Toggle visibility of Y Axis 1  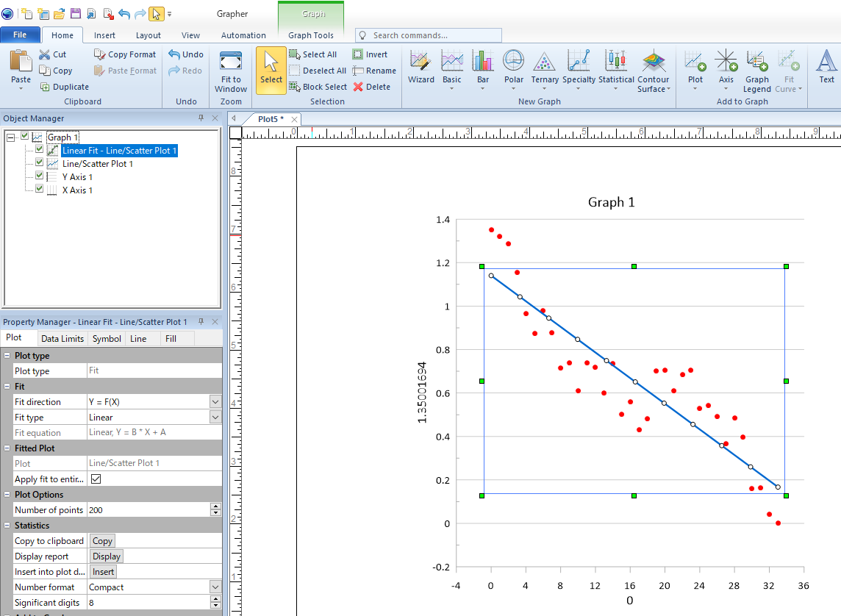click(x=39, y=175)
